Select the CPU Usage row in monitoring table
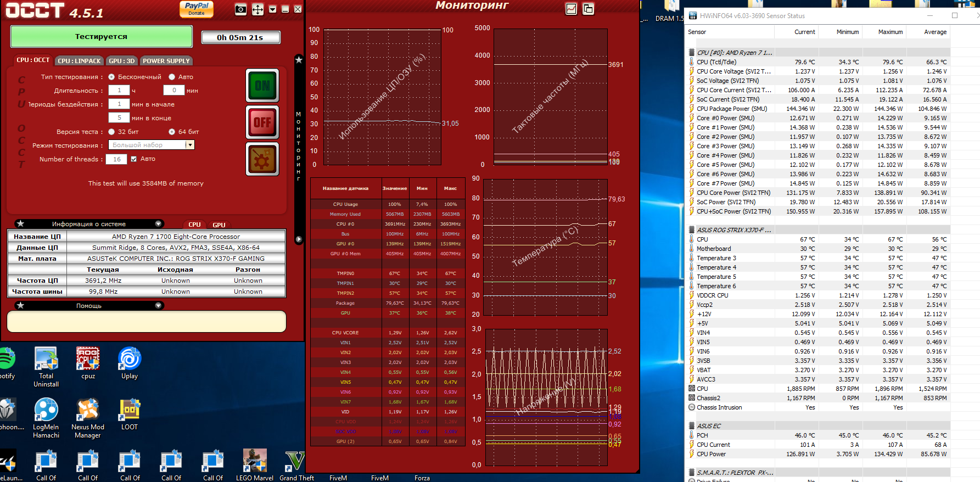 (387, 204)
